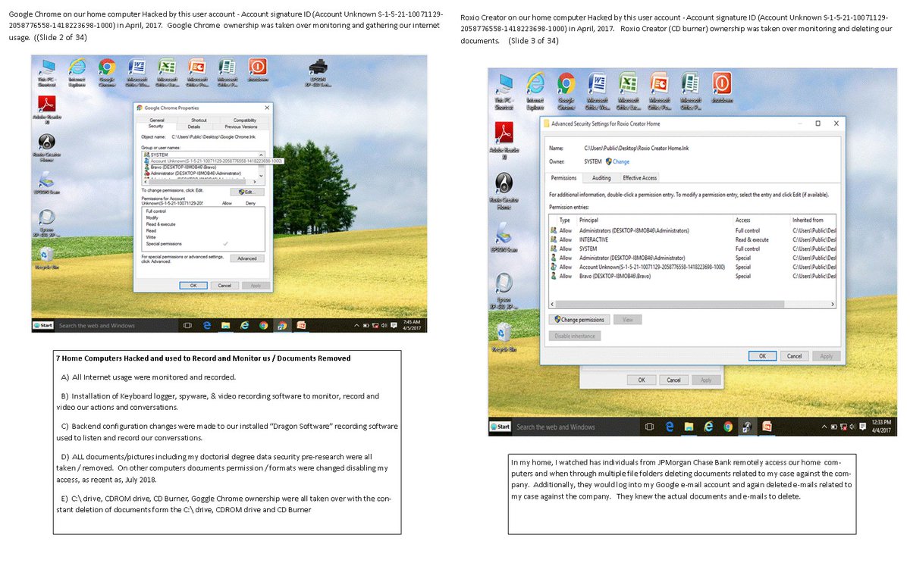
Task: Show hidden tray icons chevron in Slide 3 taskbar
Action: (x=824, y=427)
